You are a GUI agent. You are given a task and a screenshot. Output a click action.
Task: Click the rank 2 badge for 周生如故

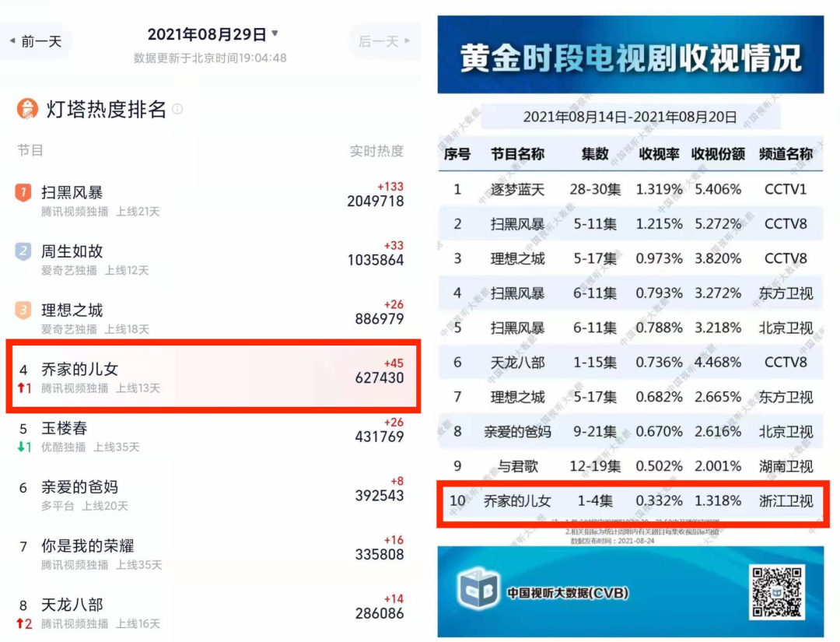pos(23,251)
